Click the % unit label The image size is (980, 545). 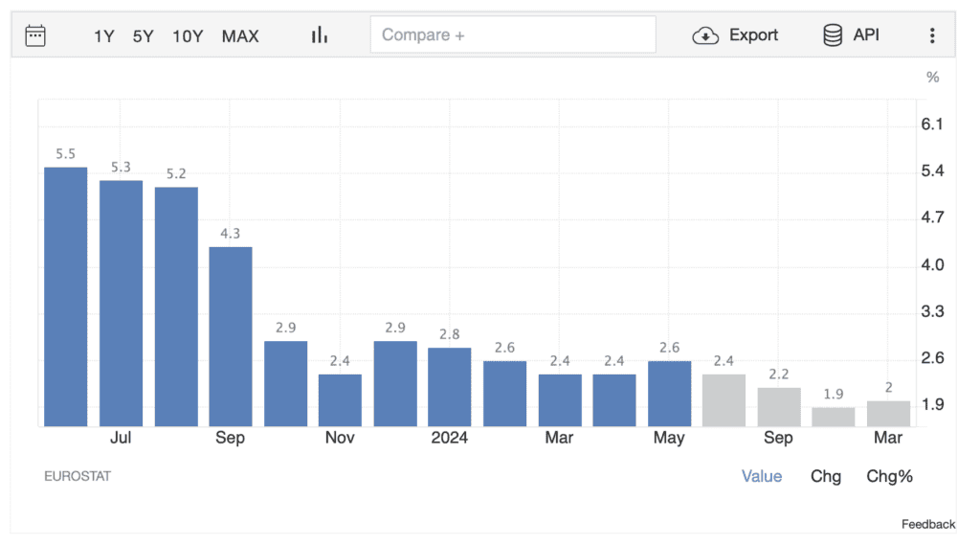tap(932, 77)
